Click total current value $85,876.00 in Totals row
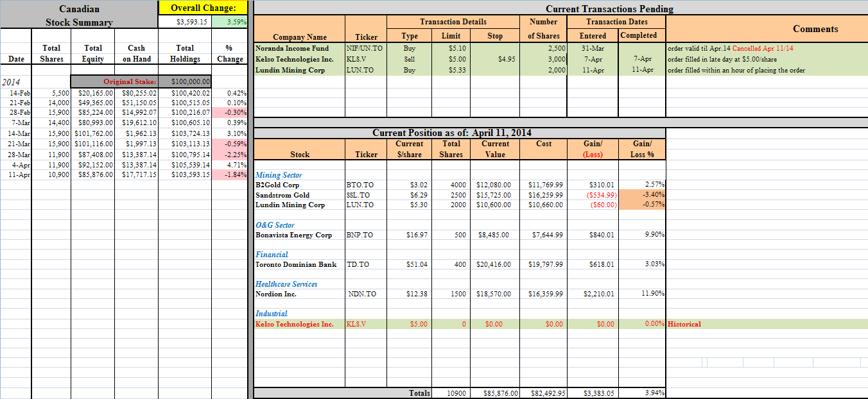The image size is (868, 399). [495, 393]
